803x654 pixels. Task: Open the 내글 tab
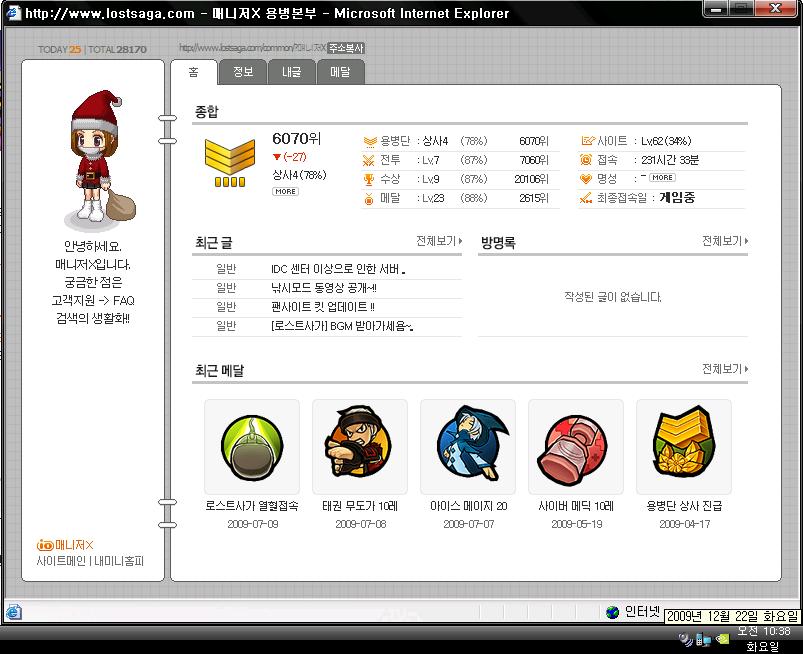[x=292, y=72]
